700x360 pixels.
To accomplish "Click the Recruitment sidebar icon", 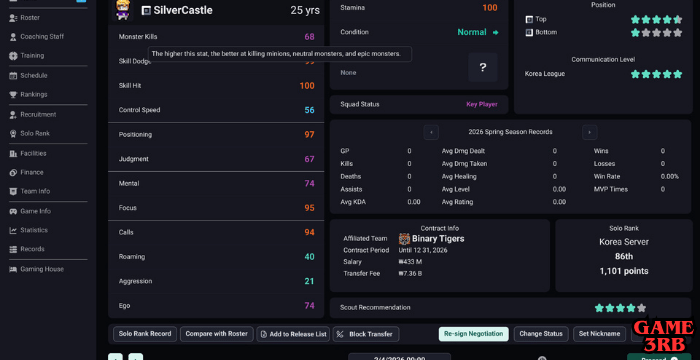I will coord(13,115).
